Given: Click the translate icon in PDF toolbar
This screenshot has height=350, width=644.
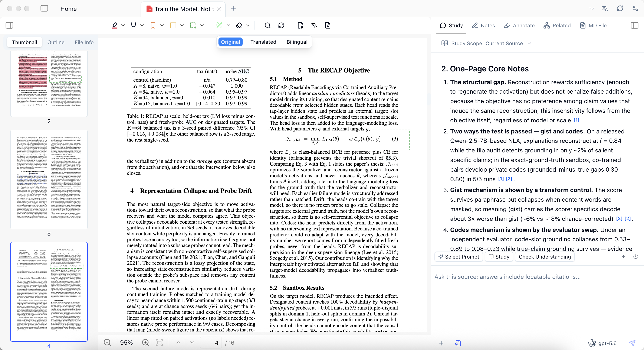Looking at the screenshot, I should click(x=314, y=25).
